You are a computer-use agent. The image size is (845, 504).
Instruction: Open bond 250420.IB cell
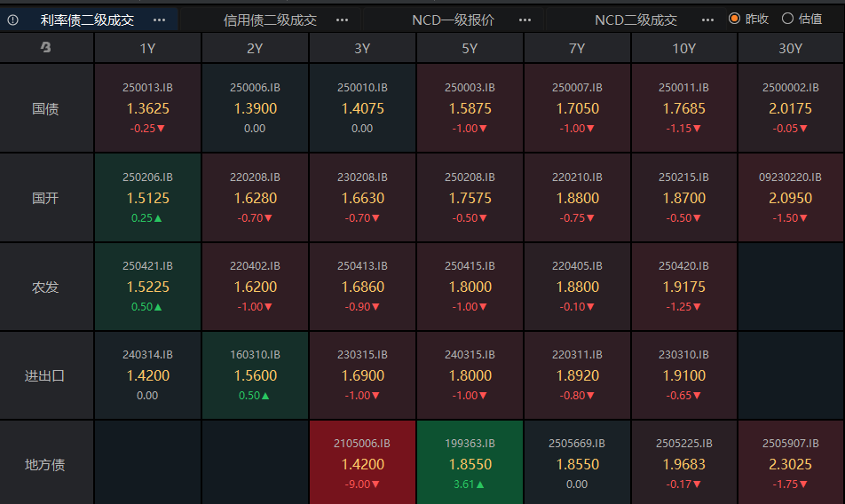pyautogui.click(x=683, y=287)
